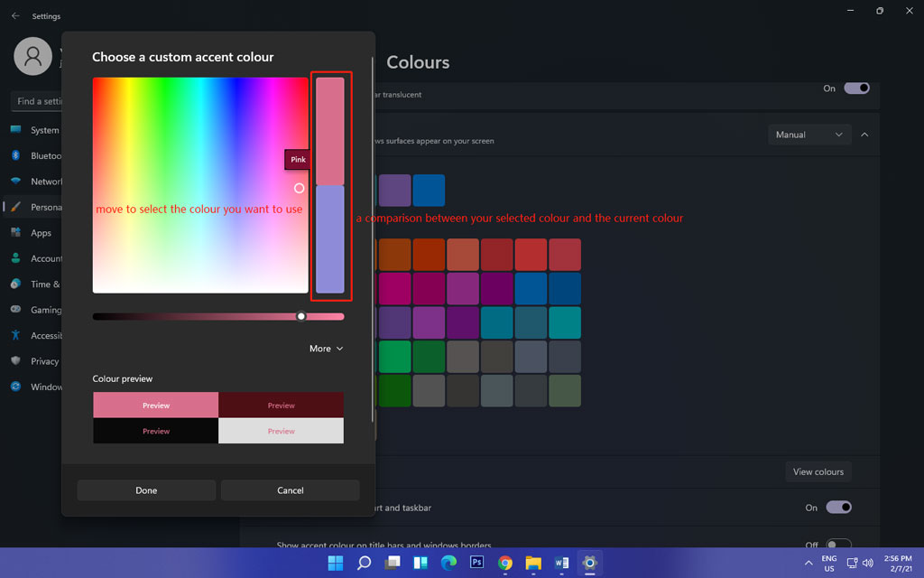Enable accent colour on title bars and borders
Image resolution: width=924 pixels, height=578 pixels.
(838, 543)
